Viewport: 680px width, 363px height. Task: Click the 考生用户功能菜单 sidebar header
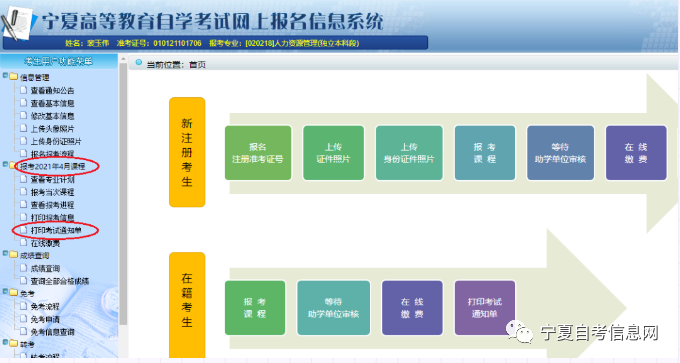[x=59, y=61]
